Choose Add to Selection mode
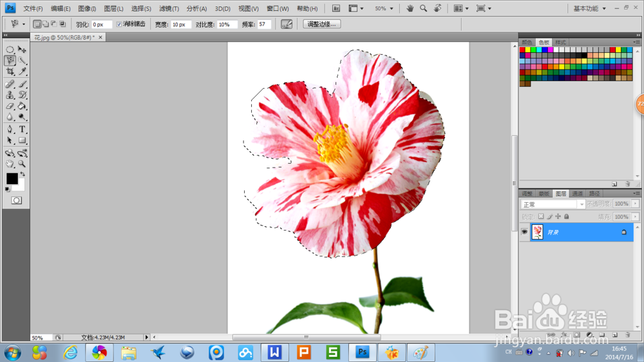644x362 pixels. pos(46,24)
